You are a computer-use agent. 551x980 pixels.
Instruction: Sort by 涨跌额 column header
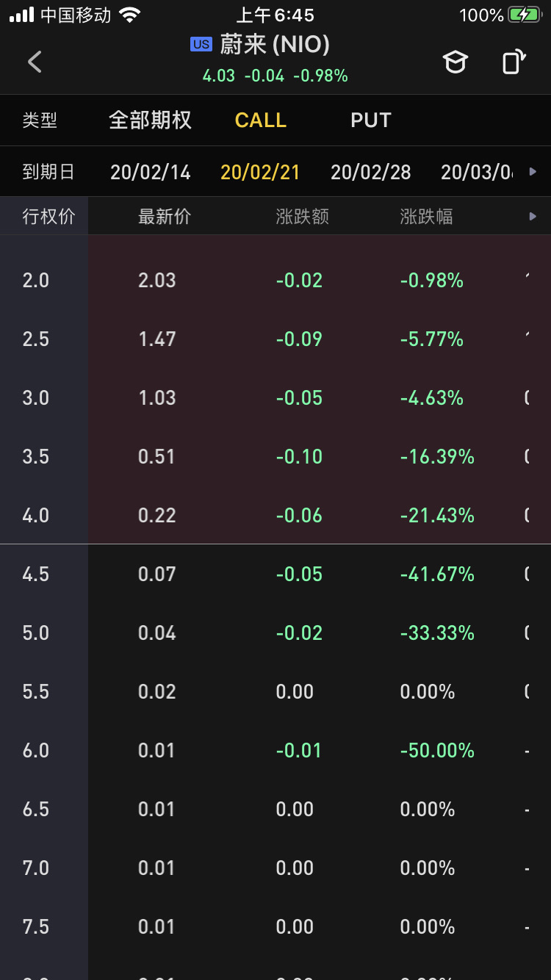click(x=302, y=216)
